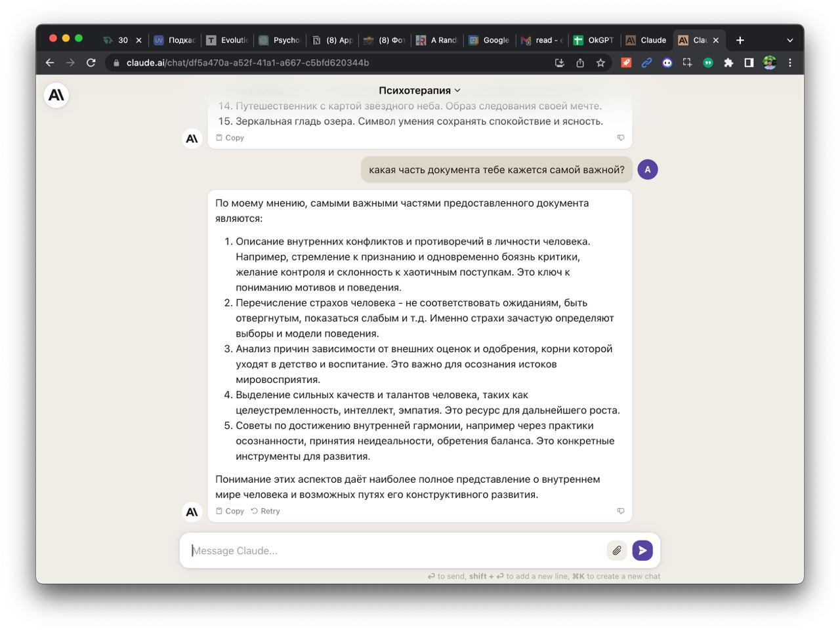Go forward with browser forward arrow
The image size is (840, 631).
[70, 62]
